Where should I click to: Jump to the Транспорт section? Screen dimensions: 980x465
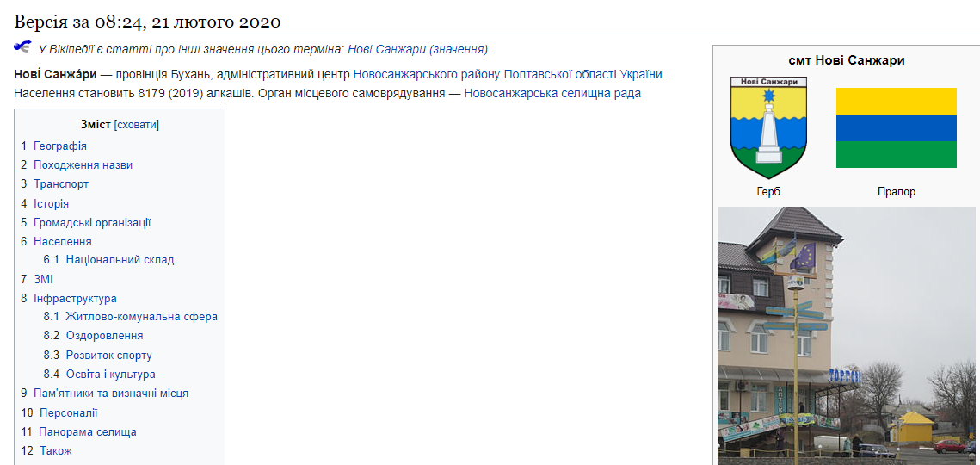click(60, 184)
